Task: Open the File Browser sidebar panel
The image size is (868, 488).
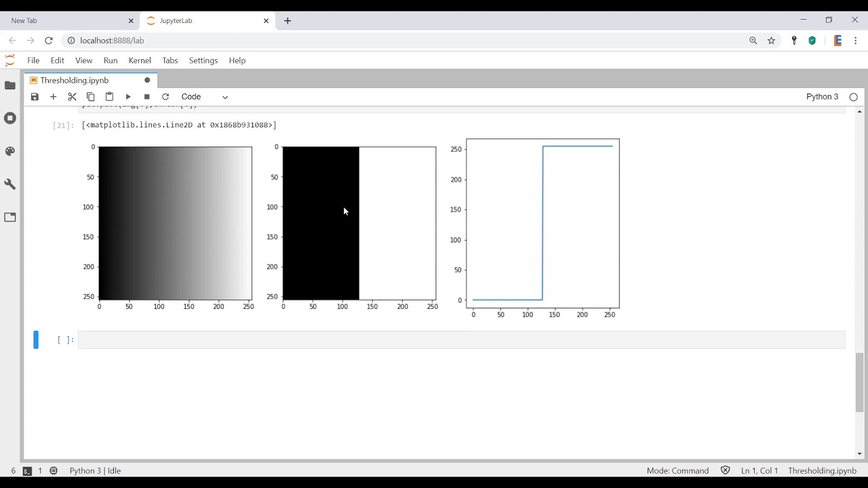Action: tap(10, 85)
